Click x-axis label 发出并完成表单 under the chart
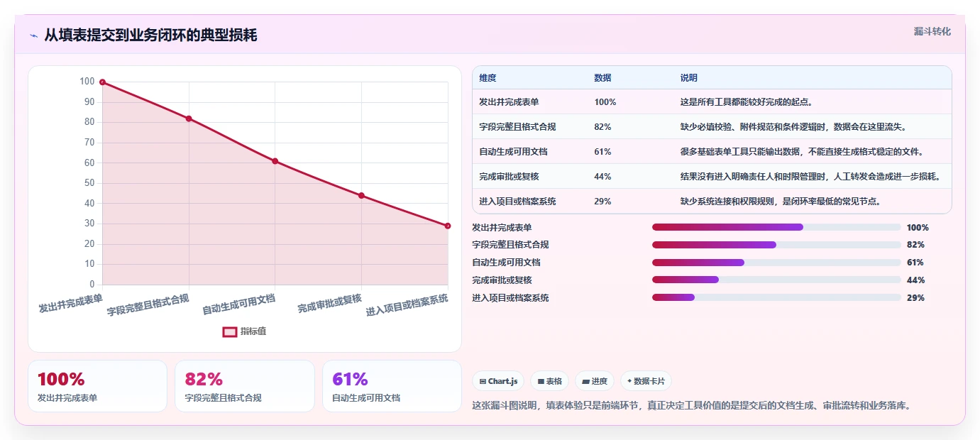 [70, 304]
